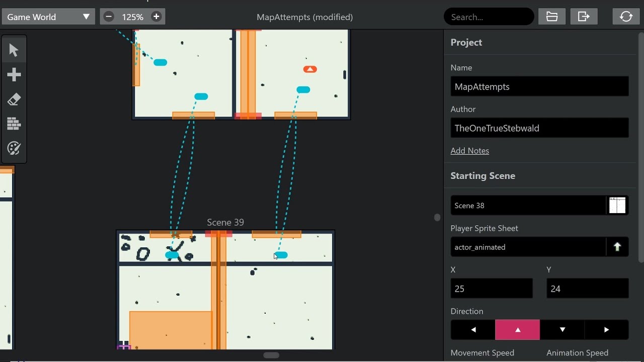Choose the Add (plus) tool

coord(14,75)
